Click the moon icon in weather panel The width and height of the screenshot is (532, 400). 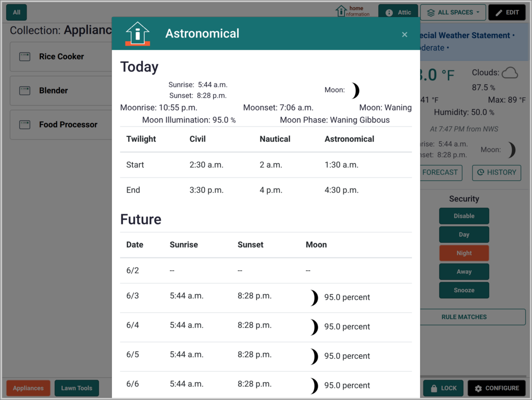pyautogui.click(x=512, y=150)
